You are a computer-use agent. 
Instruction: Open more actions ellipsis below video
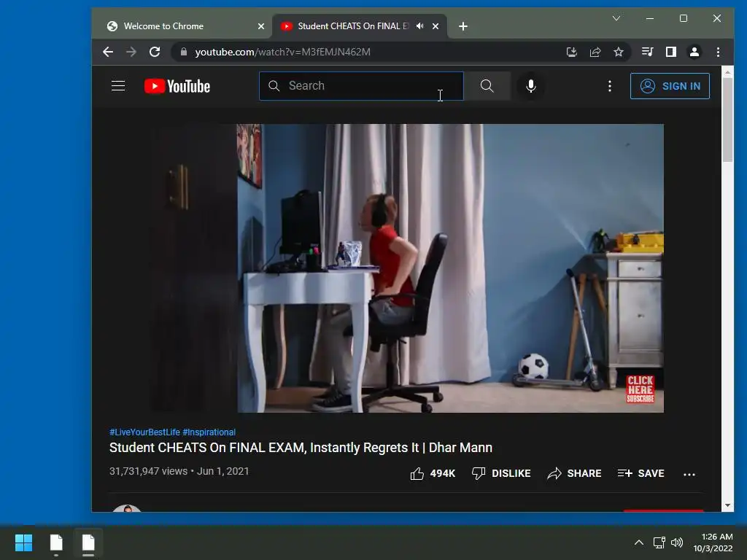(689, 474)
